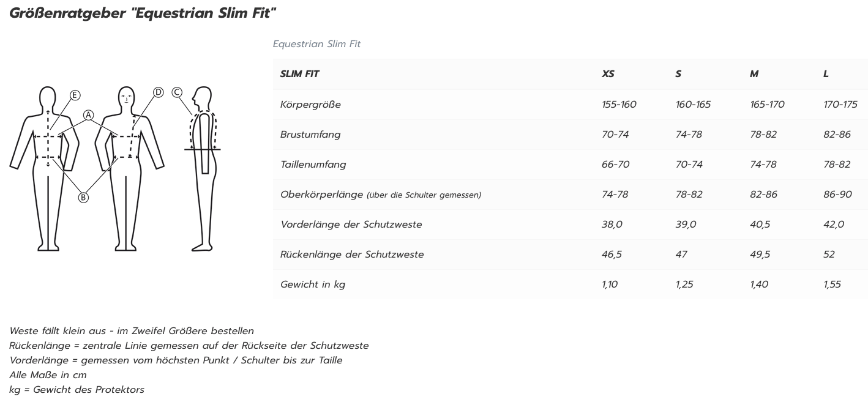Screen dimensions: 868x402
Task: Click the circled D marker in the diagram
Action: (x=158, y=92)
